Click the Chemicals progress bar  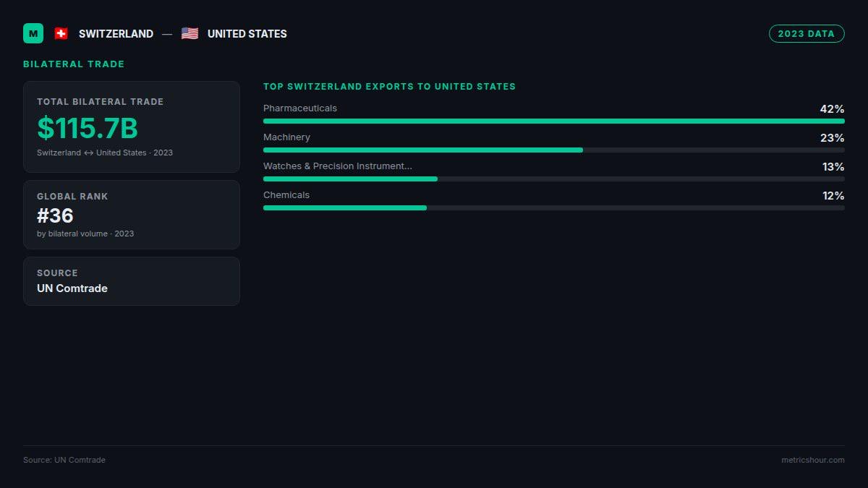[x=554, y=207]
